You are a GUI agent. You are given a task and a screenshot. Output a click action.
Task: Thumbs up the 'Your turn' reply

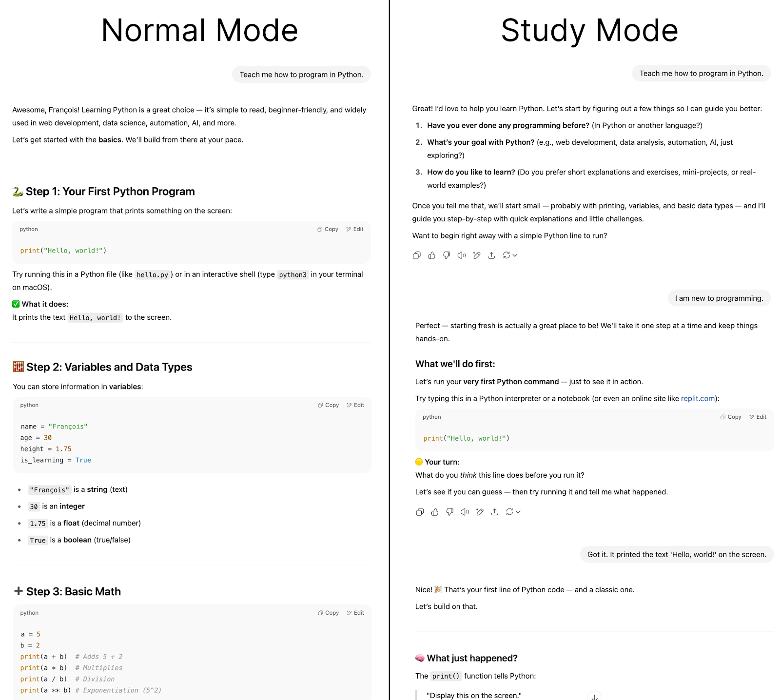(435, 512)
